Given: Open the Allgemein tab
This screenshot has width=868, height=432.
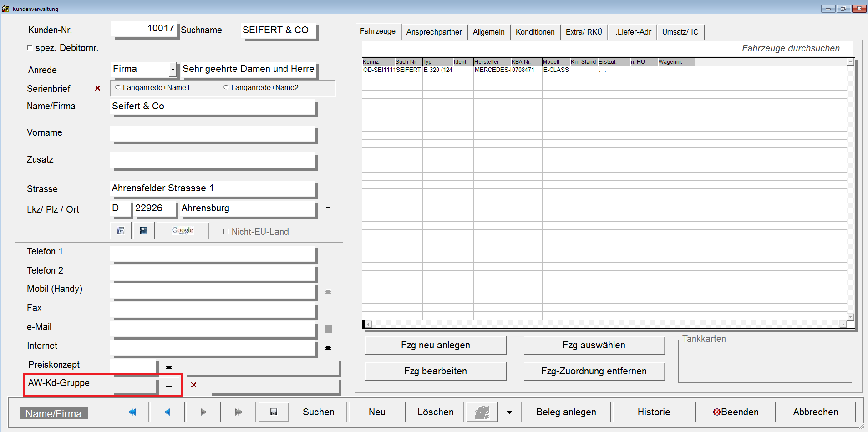Looking at the screenshot, I should pos(488,32).
